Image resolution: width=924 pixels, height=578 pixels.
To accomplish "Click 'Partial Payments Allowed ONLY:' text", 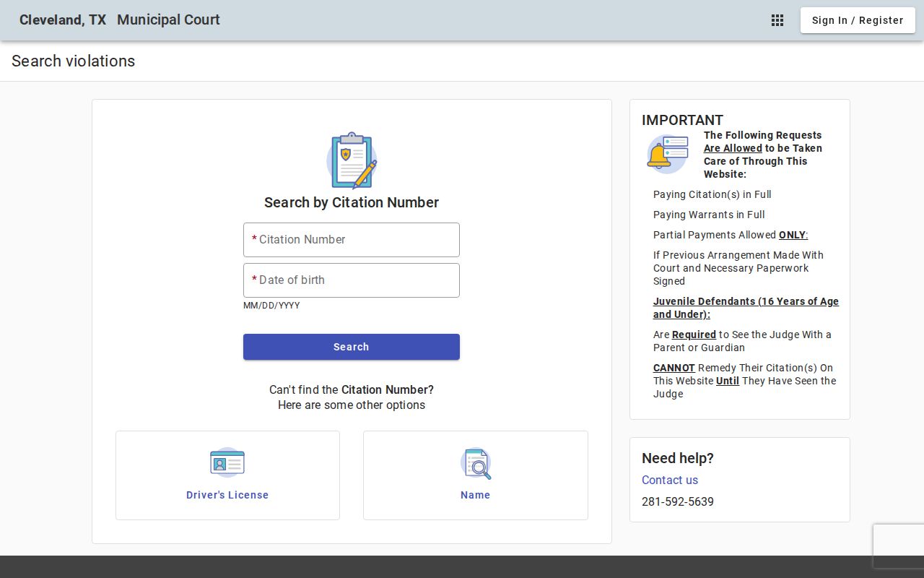I will 731,235.
